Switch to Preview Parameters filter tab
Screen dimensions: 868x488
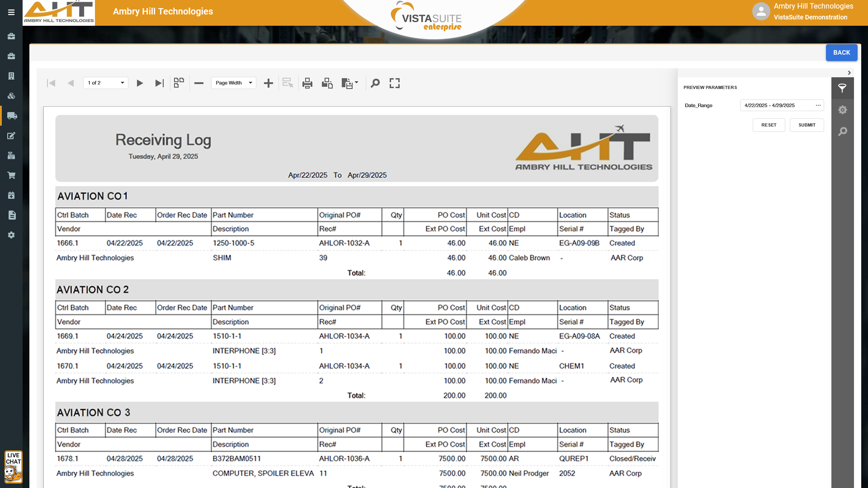842,88
